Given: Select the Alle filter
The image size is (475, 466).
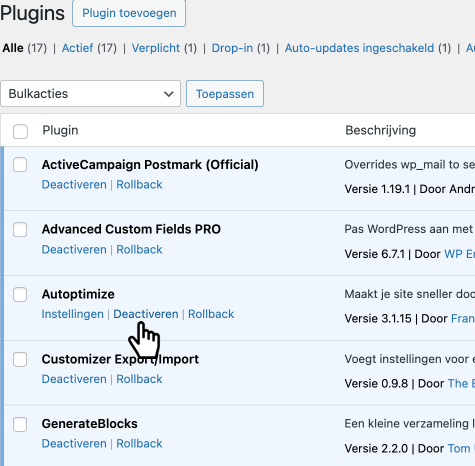Looking at the screenshot, I should 13,48.
